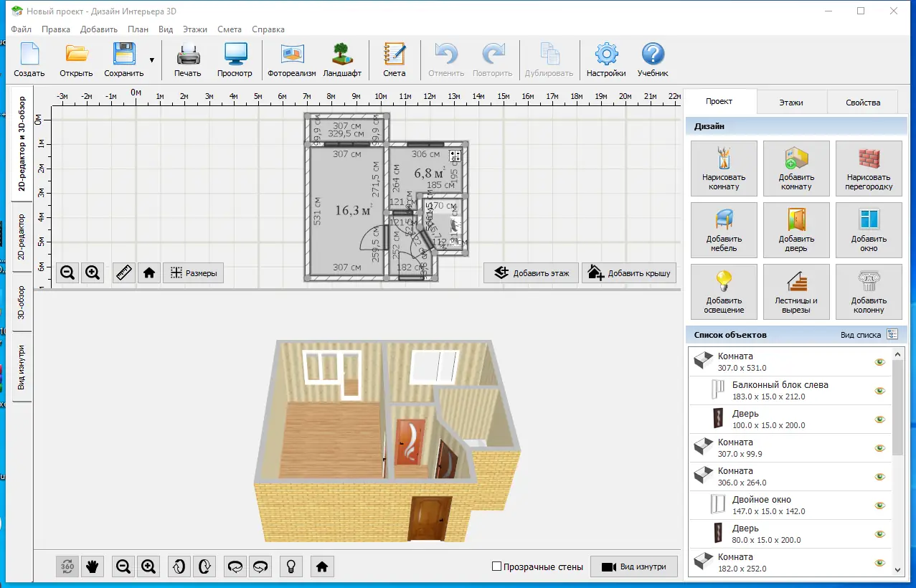The image size is (916, 588).
Task: Select the Проект tab
Action: click(719, 102)
